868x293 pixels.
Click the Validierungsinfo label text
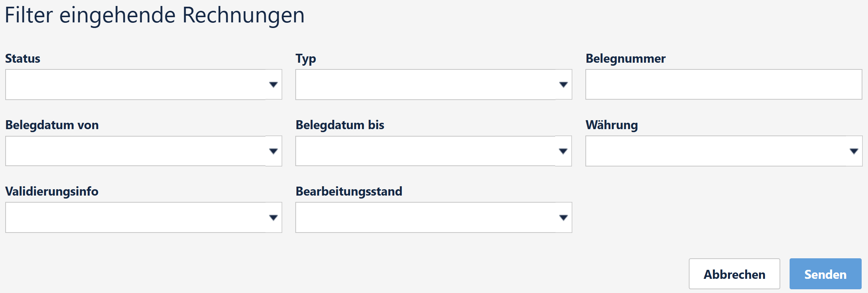[52, 191]
